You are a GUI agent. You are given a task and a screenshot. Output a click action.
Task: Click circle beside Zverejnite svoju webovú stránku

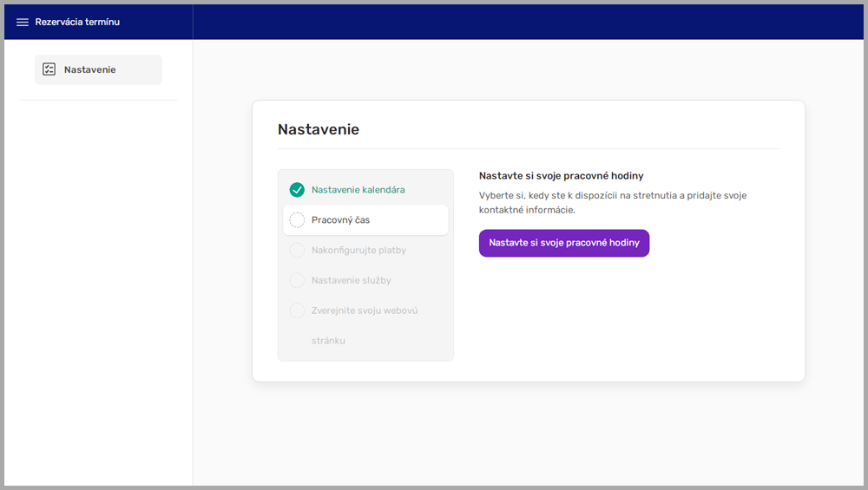[297, 310]
